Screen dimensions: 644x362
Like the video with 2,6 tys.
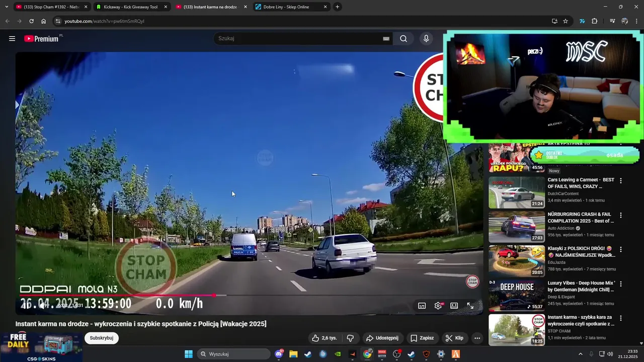(x=325, y=338)
